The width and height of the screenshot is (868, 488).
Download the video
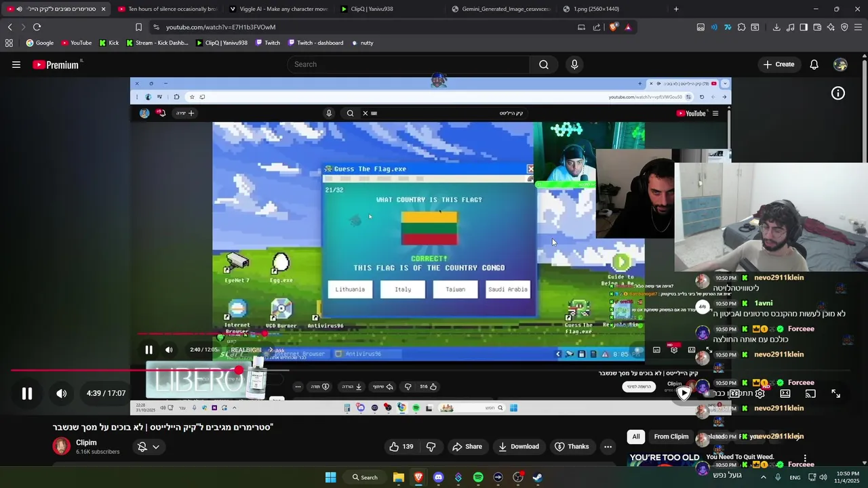click(519, 447)
